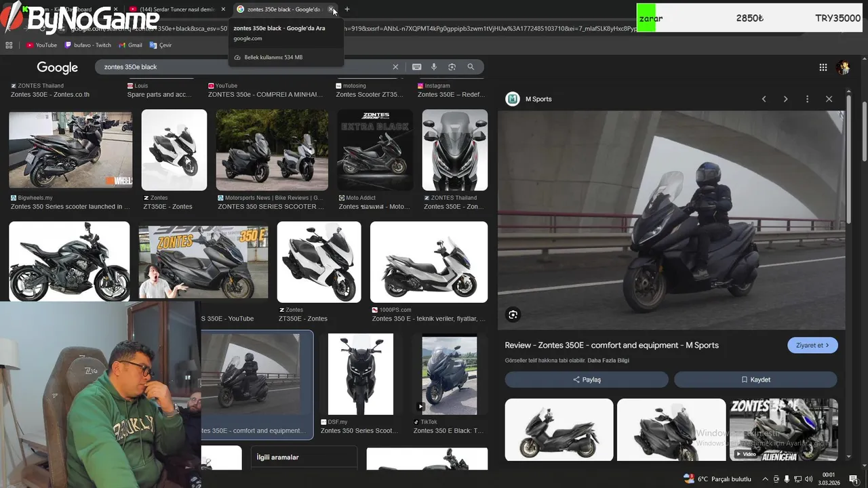The image size is (868, 488).
Task: Click the Moto Addict source label
Action: point(361,198)
